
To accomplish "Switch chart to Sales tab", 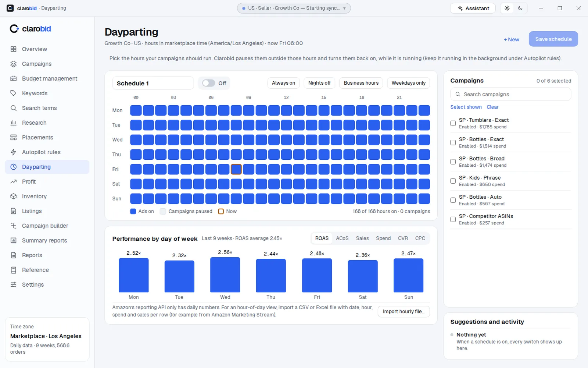I will (362, 238).
